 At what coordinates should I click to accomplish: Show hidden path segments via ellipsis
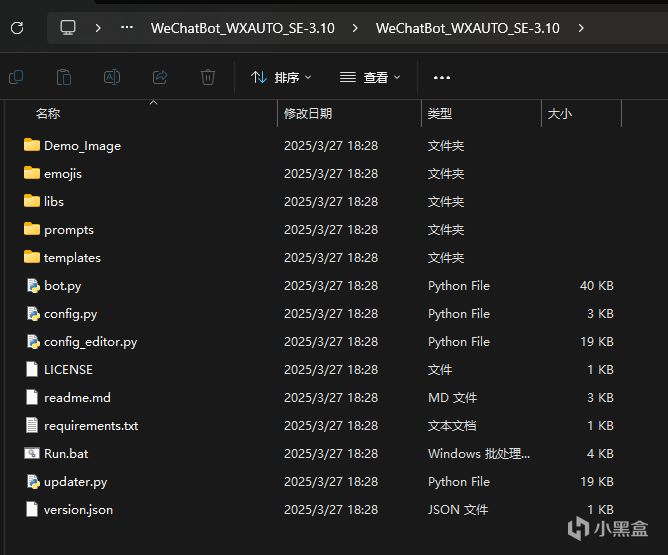[127, 28]
